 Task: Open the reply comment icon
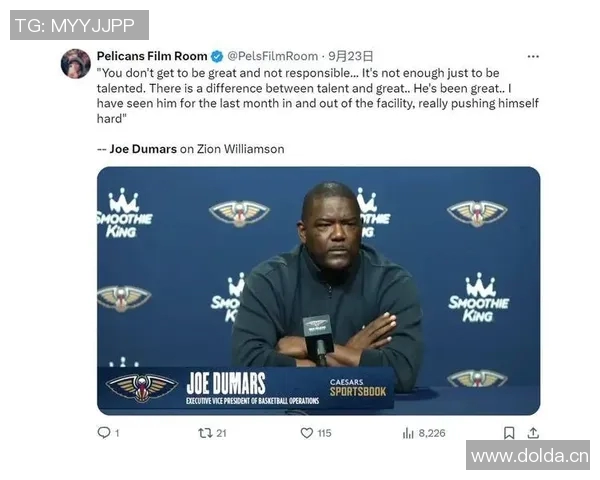pos(104,433)
